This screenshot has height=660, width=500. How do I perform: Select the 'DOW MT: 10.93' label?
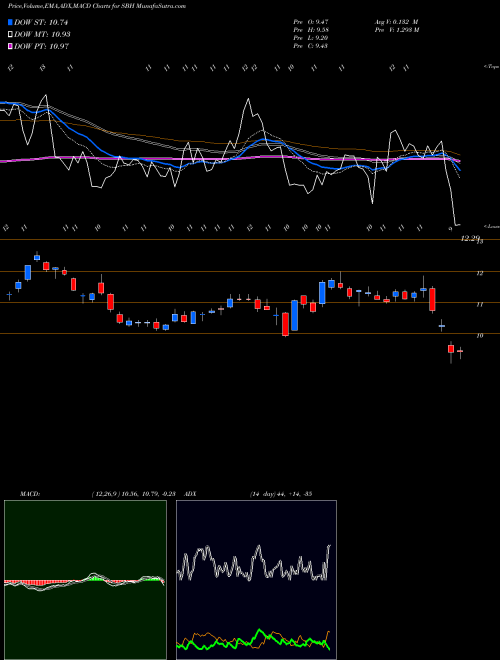tap(42, 35)
